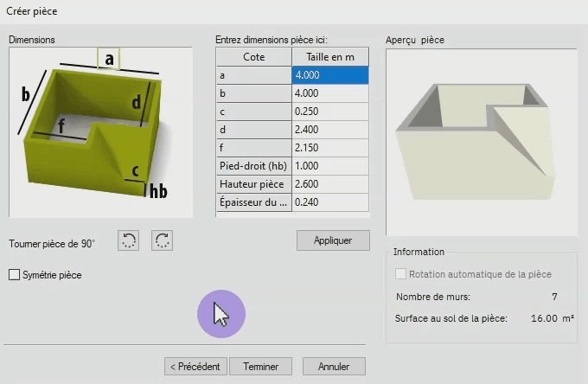Select row label a in table

pyautogui.click(x=254, y=75)
